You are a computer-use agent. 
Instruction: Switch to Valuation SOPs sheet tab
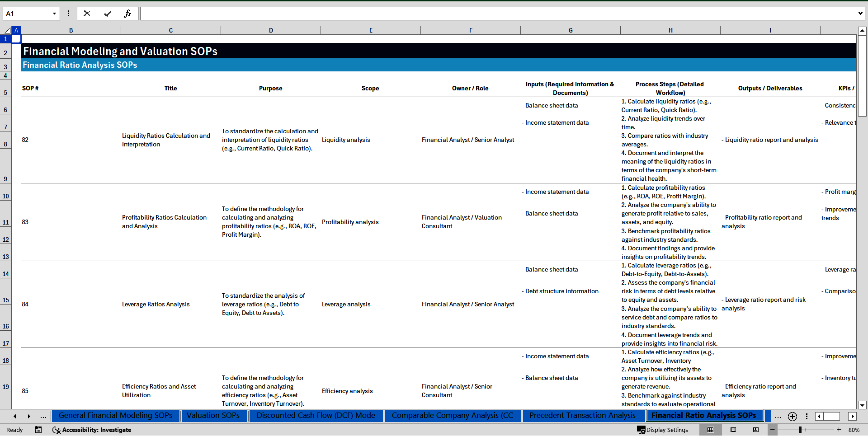pos(213,416)
